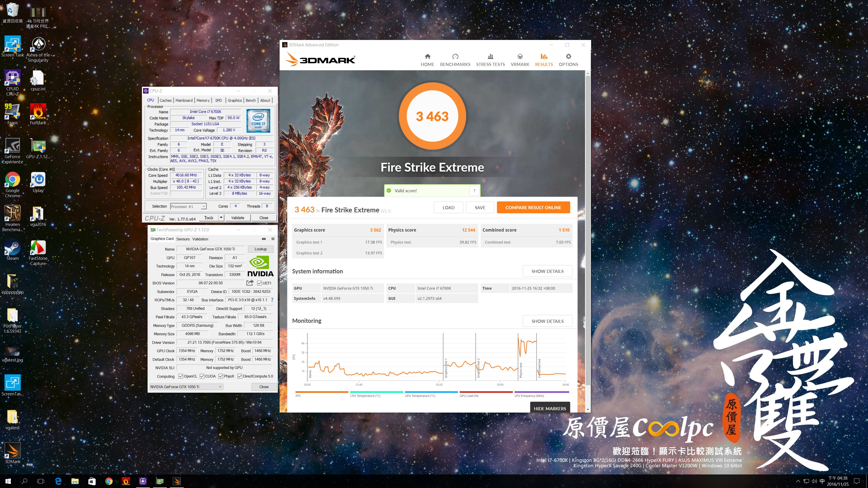Screen dimensions: 868x488
Task: Click the Validate button in CPU-Z
Action: 238,218
